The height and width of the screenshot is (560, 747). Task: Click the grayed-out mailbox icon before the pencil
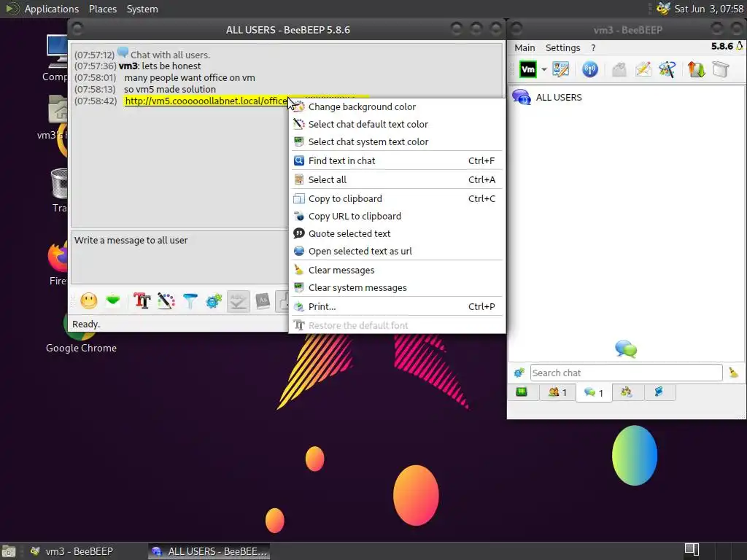coord(619,69)
